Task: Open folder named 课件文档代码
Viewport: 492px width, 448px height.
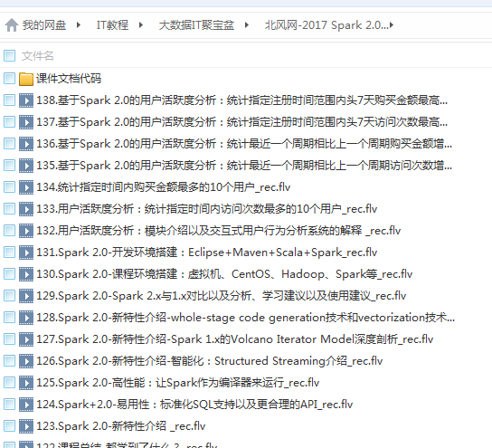Action: pos(69,79)
